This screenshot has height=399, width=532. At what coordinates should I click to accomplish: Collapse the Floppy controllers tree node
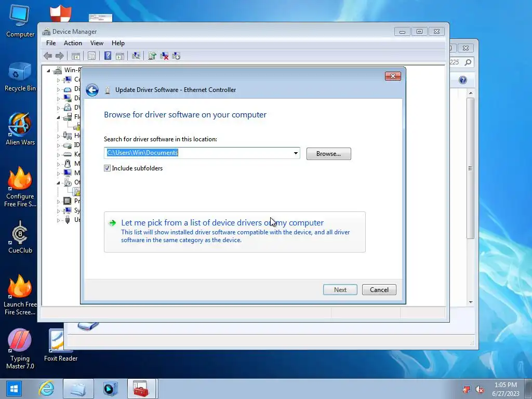(58, 117)
